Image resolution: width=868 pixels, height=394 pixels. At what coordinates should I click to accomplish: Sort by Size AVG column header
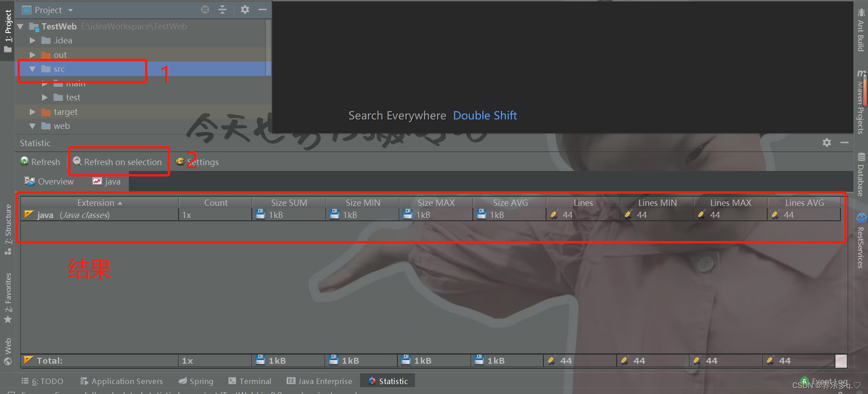(x=510, y=203)
